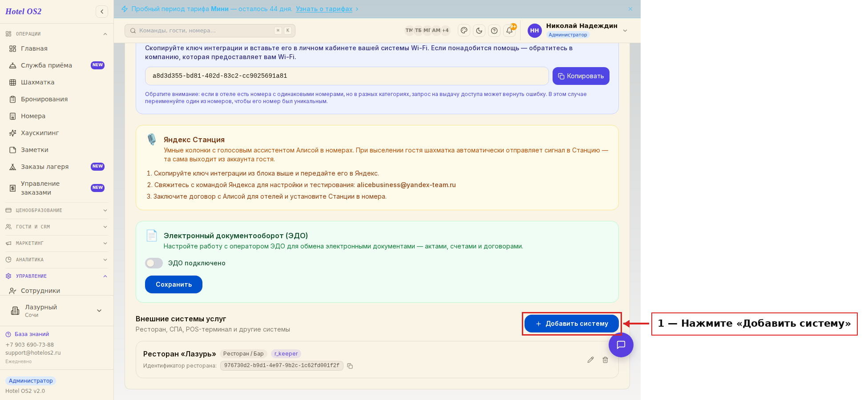The width and height of the screenshot is (868, 400).
Task: Click the НН user avatar
Action: coord(535,31)
